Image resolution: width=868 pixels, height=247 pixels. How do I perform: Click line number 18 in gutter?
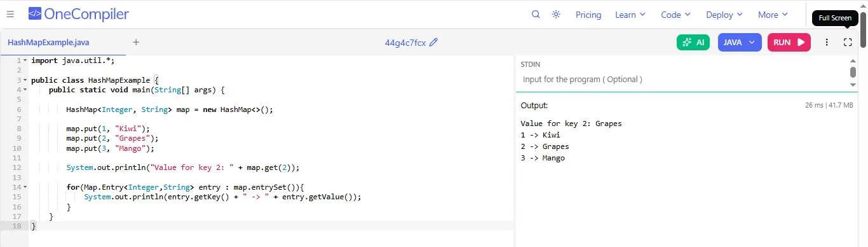coord(17,226)
